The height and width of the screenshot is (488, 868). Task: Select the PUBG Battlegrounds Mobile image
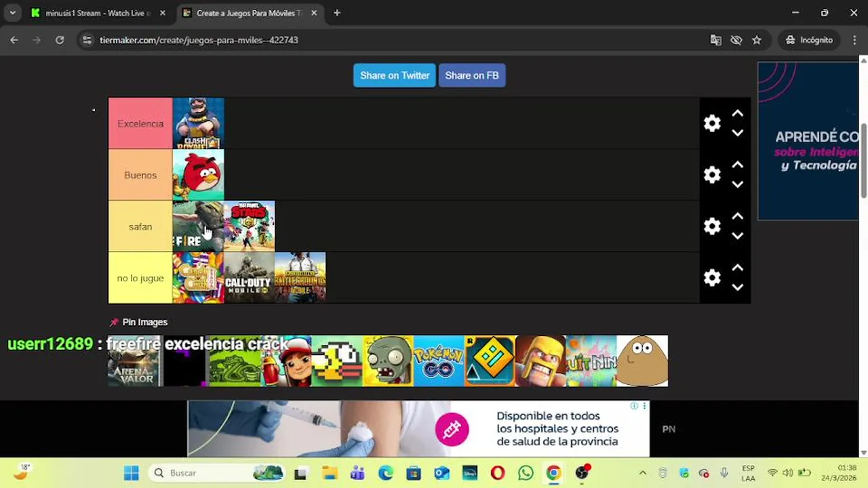[300, 278]
